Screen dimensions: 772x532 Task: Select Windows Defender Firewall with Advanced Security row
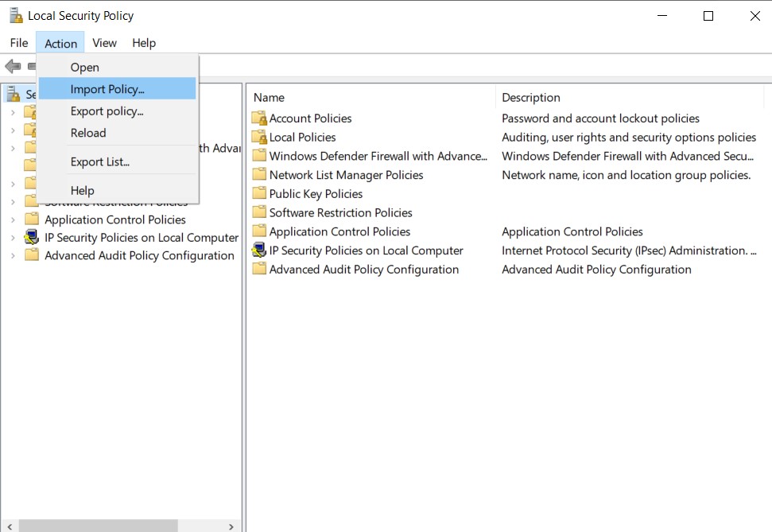(x=378, y=156)
